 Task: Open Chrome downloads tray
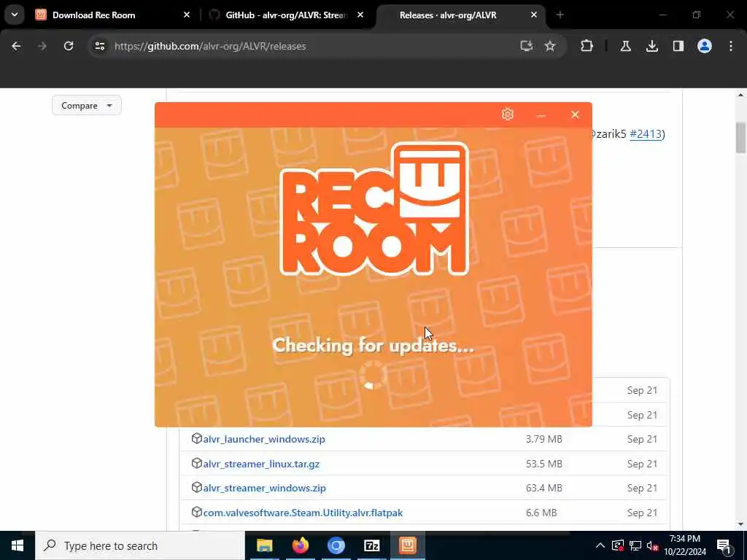pyautogui.click(x=651, y=46)
